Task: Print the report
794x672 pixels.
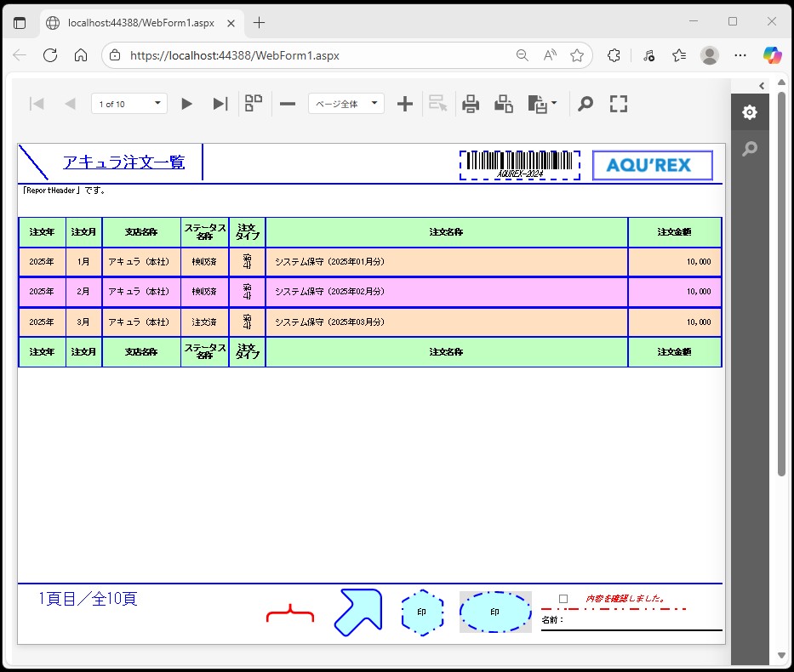Action: (471, 104)
